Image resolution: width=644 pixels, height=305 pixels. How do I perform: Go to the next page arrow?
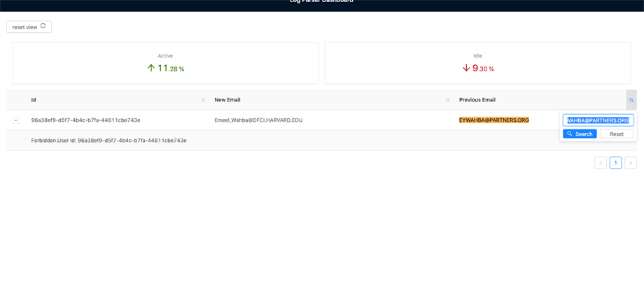[x=631, y=163]
